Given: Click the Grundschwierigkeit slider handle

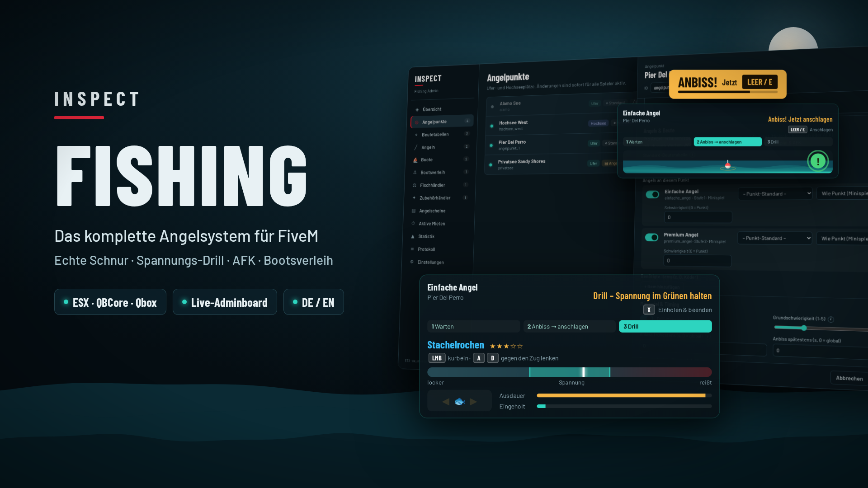Looking at the screenshot, I should click(804, 328).
